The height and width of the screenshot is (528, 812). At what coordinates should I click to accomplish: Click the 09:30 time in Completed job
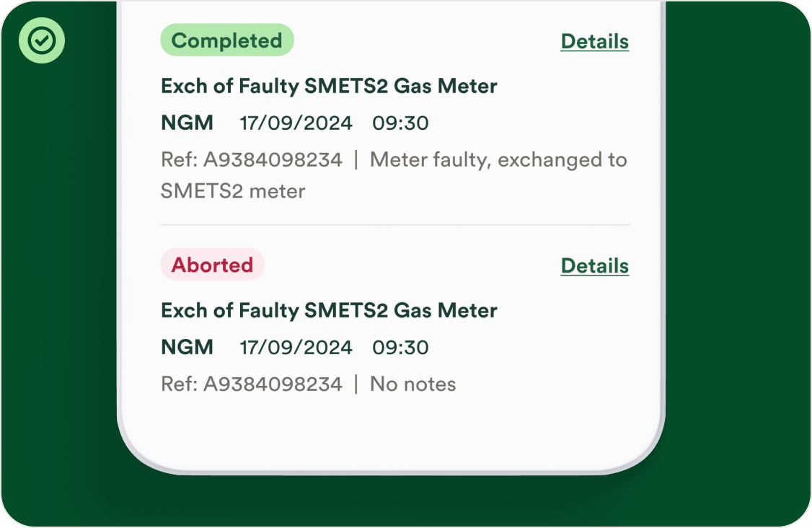point(400,123)
